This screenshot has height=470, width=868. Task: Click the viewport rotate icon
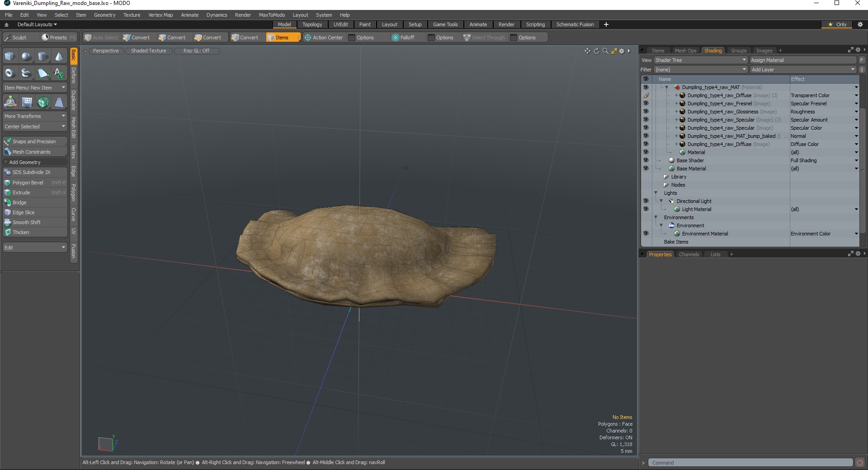coord(596,51)
